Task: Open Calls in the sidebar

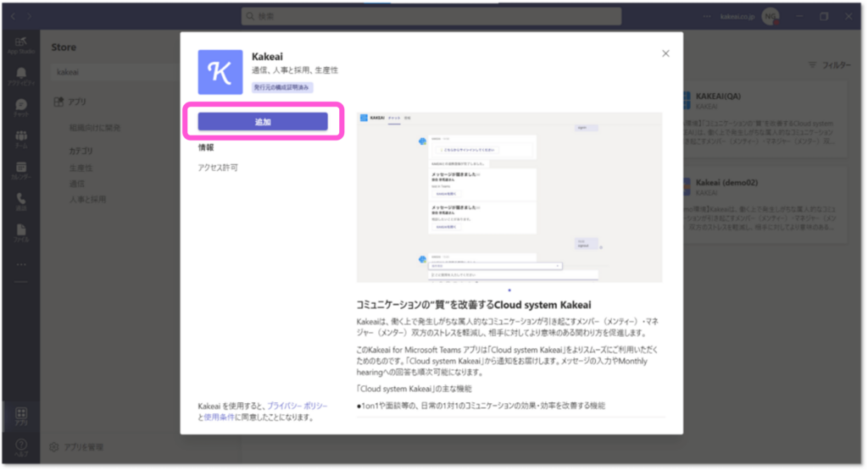Action: (x=21, y=202)
